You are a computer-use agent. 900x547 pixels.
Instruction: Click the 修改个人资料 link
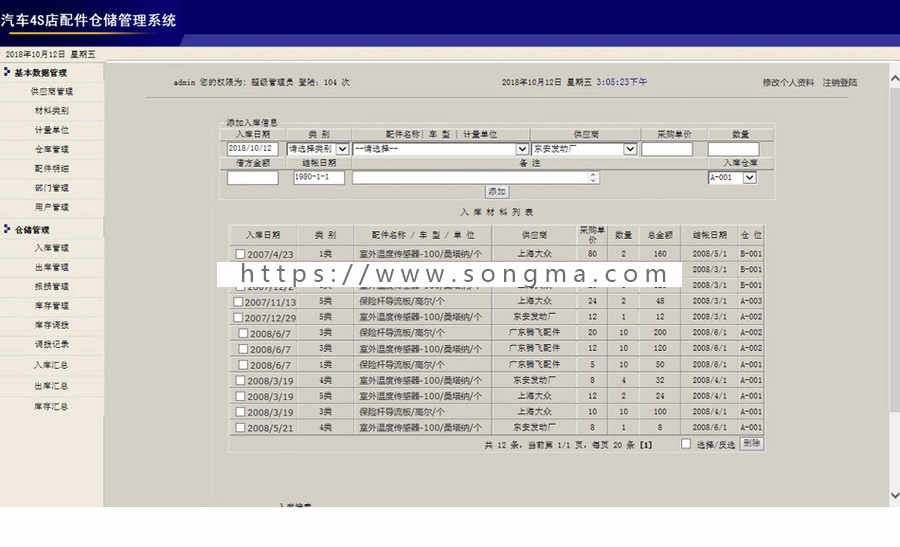788,82
